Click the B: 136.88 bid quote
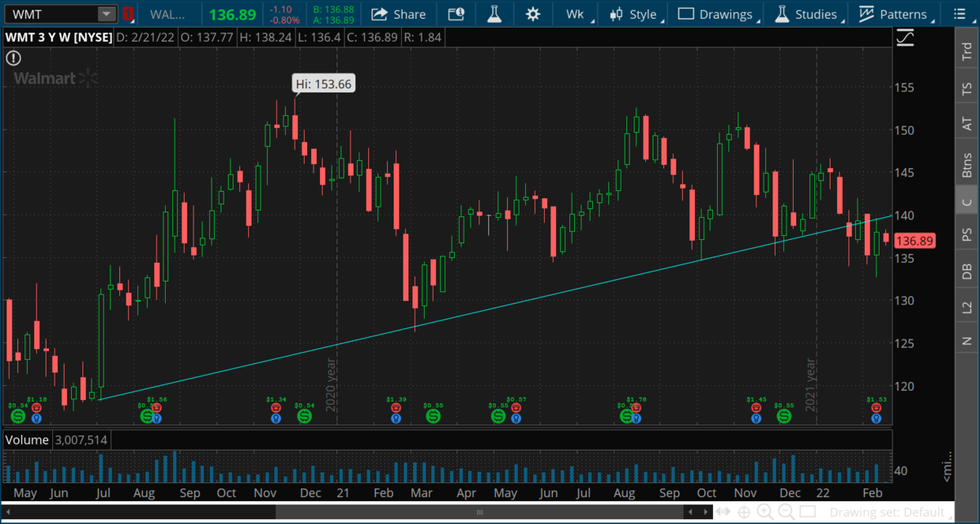The width and height of the screenshot is (980, 524). pyautogui.click(x=332, y=9)
